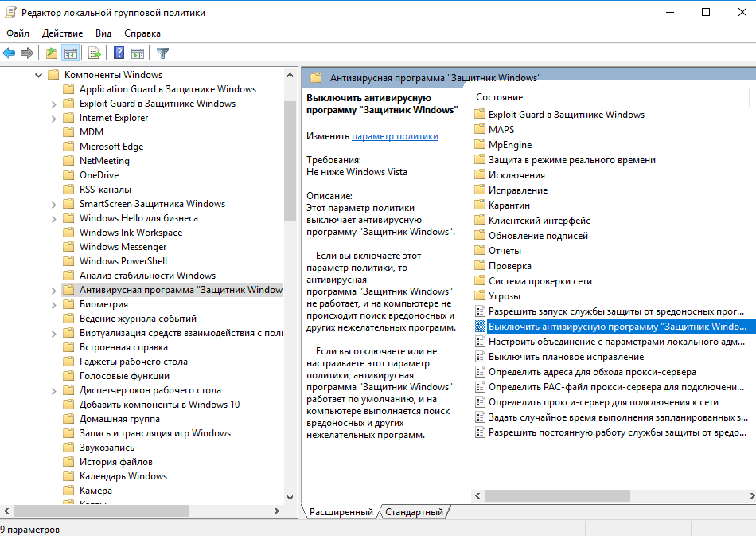
Task: Click the right pane scroll left arrow
Action: 477,495
